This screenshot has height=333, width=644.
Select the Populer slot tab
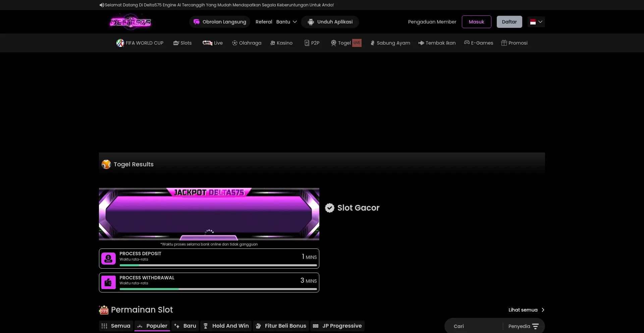click(x=152, y=326)
